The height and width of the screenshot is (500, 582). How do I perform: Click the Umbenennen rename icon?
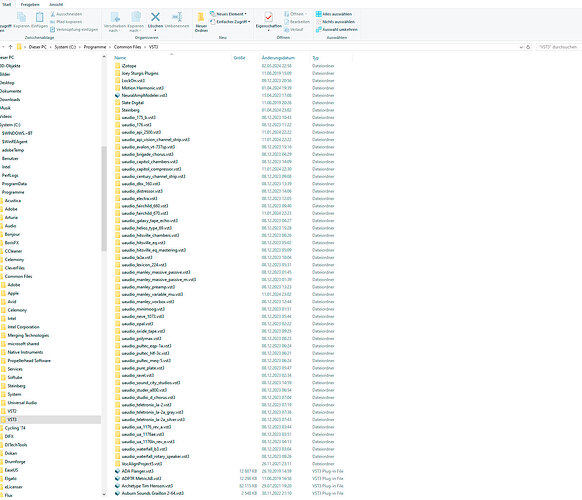(177, 17)
